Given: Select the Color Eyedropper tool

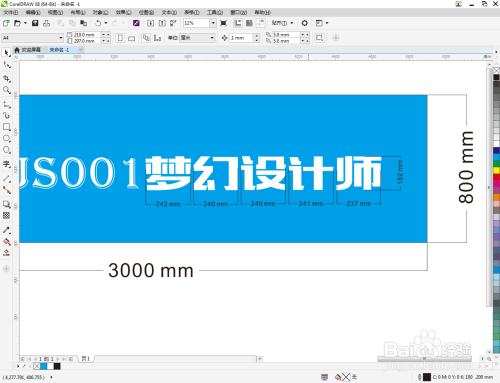Looking at the screenshot, I should tap(6, 230).
